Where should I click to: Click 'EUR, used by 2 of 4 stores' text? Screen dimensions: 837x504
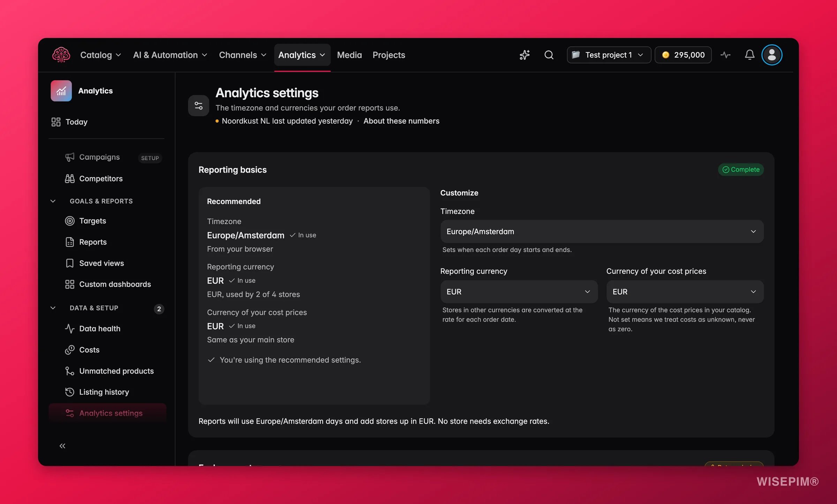254,294
